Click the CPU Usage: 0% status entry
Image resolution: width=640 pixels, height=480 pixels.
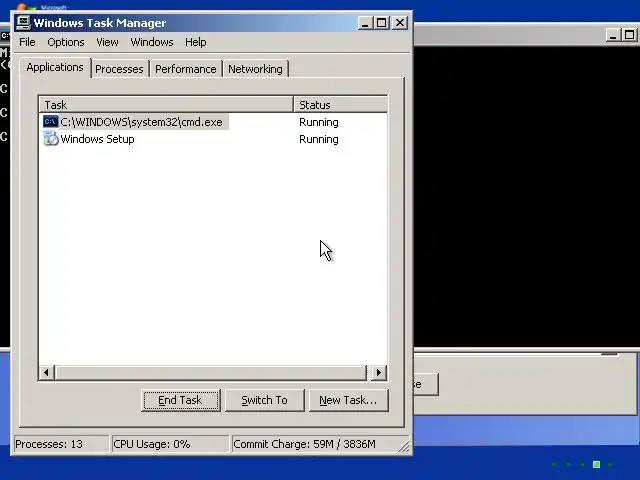tap(170, 444)
